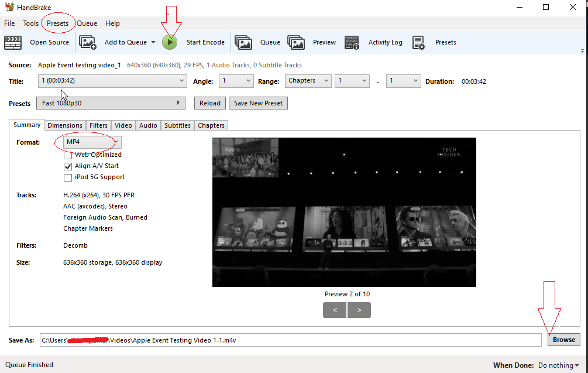Click the Save New Preset button
This screenshot has width=588, height=373.
pos(259,102)
